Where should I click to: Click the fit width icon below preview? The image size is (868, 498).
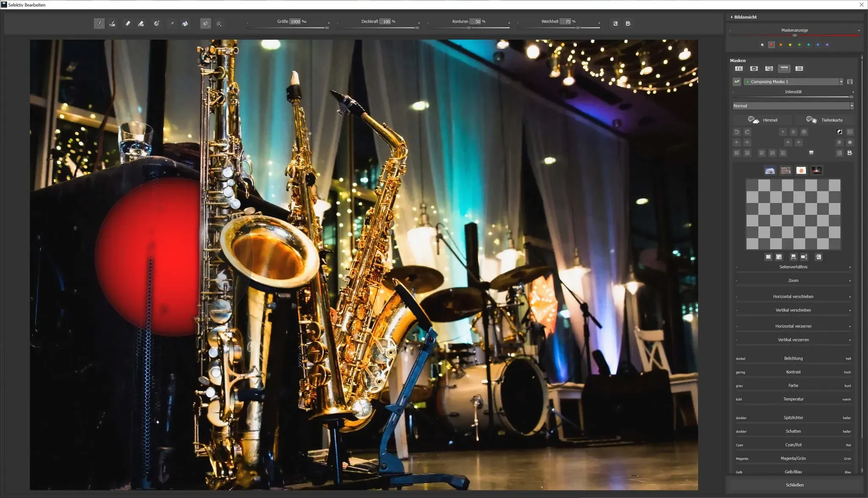[793, 257]
